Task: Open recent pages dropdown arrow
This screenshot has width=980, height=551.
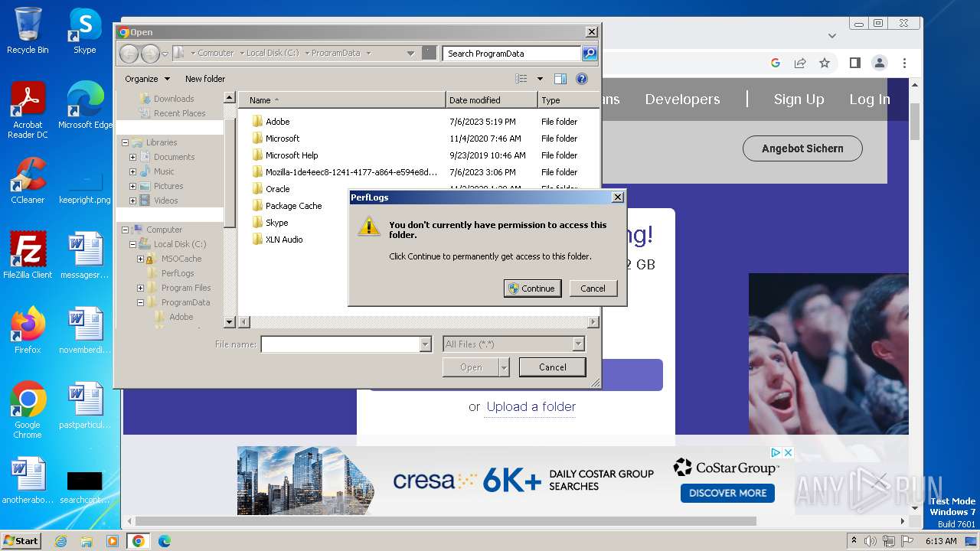Action: coord(165,54)
